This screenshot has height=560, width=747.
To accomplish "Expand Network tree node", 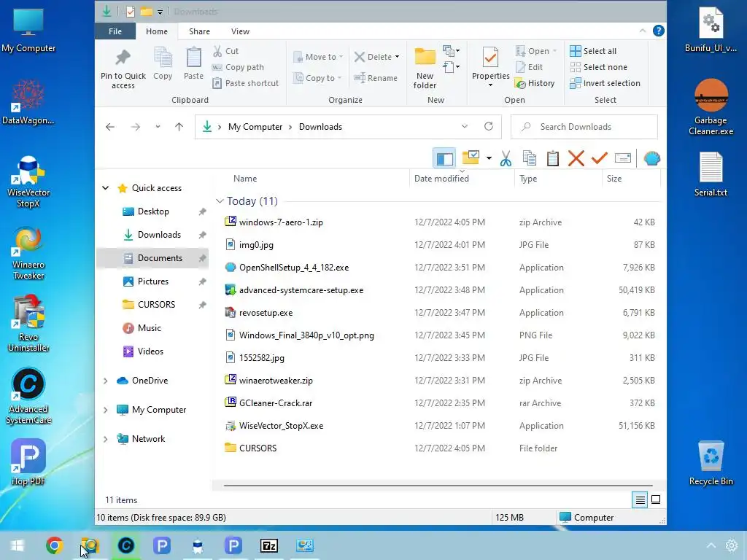I will (105, 438).
